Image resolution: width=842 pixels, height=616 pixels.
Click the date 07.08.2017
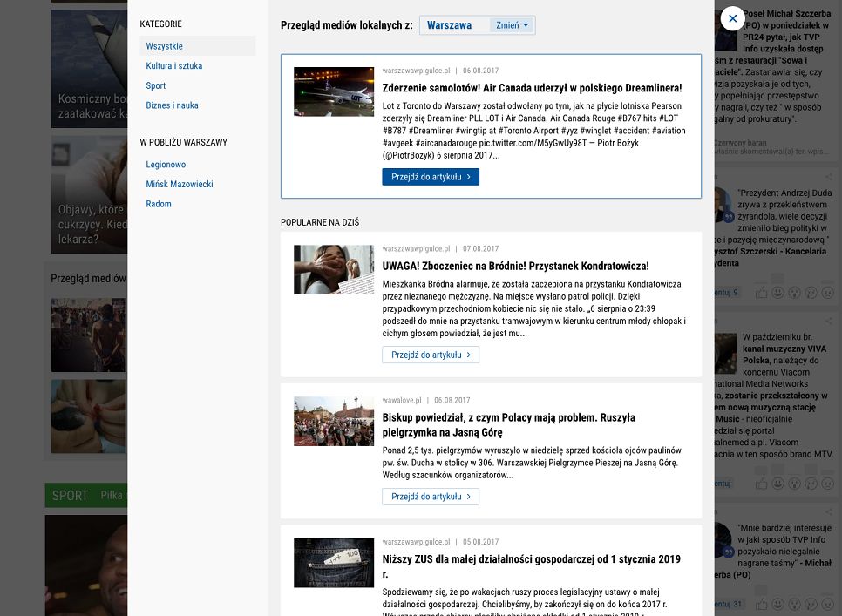pyautogui.click(x=480, y=249)
